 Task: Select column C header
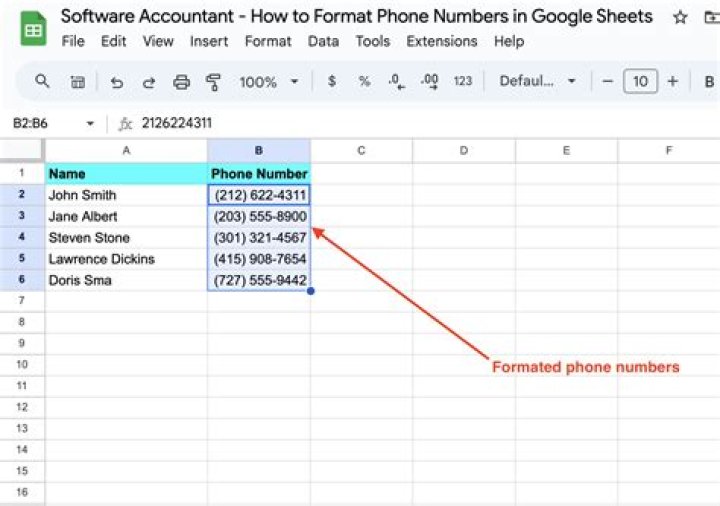click(361, 151)
